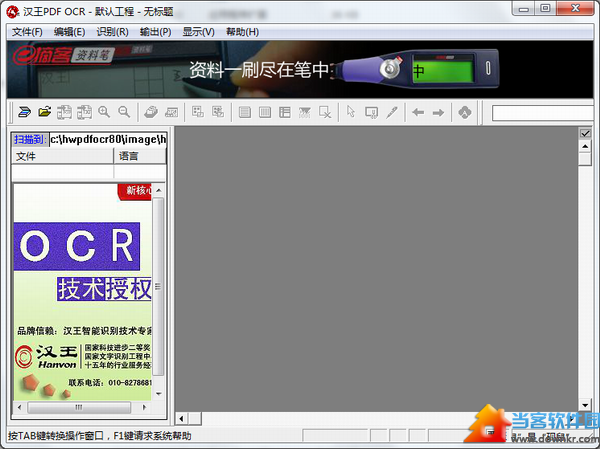600x449 pixels.
Task: Click the second layout analysis icon
Action: point(218,112)
